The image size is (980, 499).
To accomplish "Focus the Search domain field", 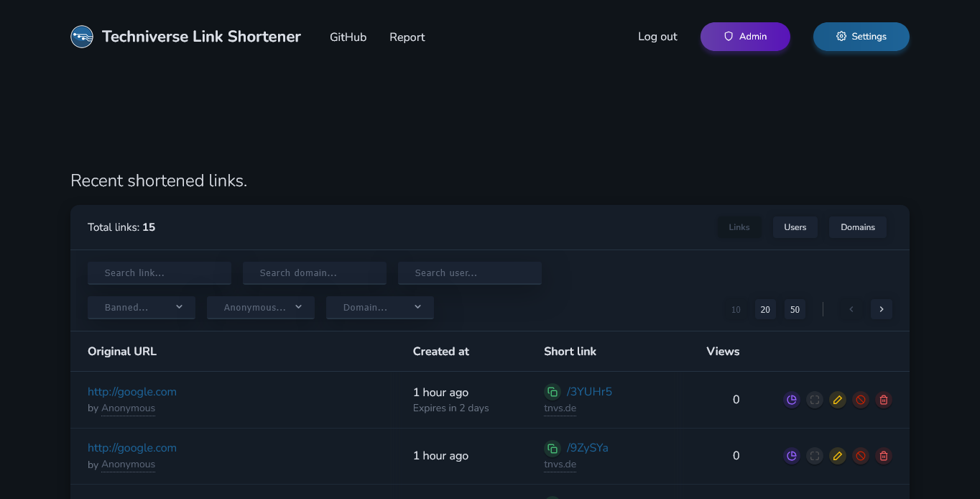I will pos(315,273).
